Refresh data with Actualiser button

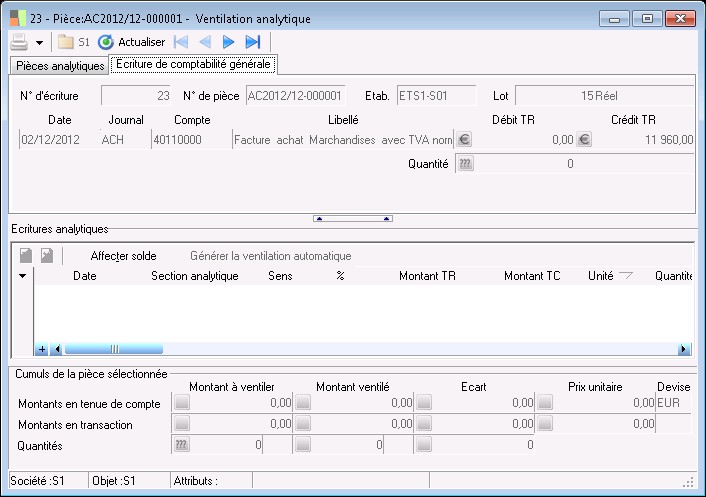pyautogui.click(x=131, y=42)
